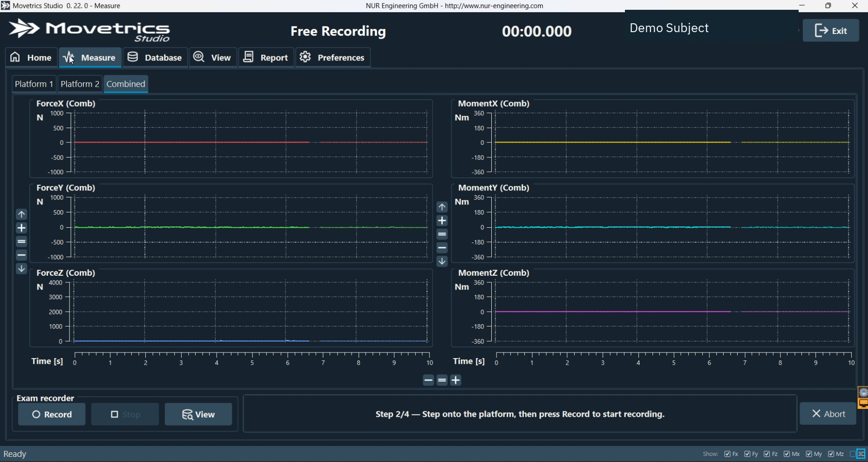Click the MomentY (Comb) chart
Viewport: 868px width, 462px height.
pyautogui.click(x=653, y=223)
